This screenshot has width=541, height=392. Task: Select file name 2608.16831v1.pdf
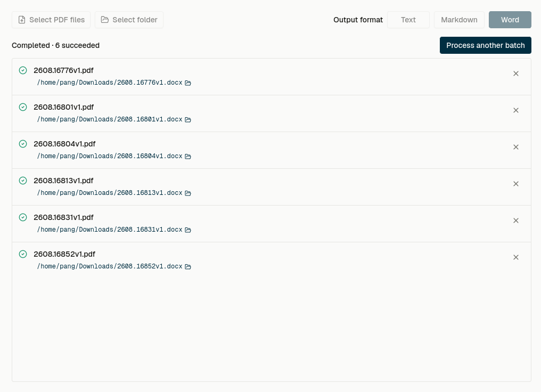(x=63, y=217)
